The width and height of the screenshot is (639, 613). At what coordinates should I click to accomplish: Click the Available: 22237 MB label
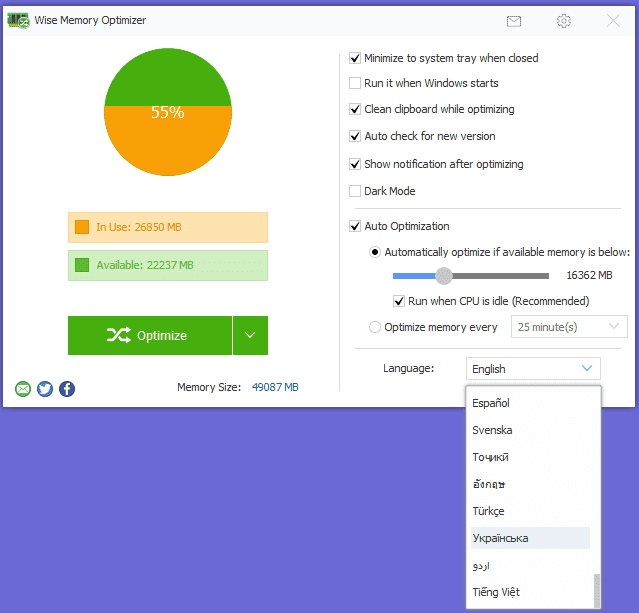click(145, 265)
